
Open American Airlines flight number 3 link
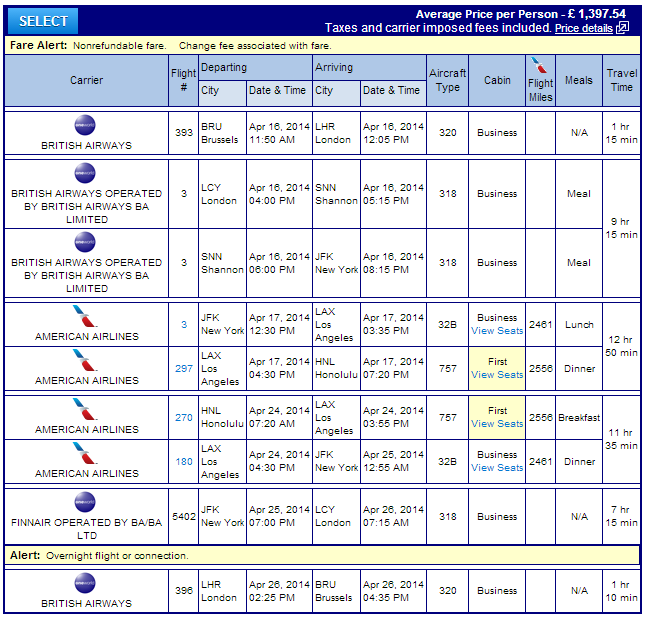point(184,324)
